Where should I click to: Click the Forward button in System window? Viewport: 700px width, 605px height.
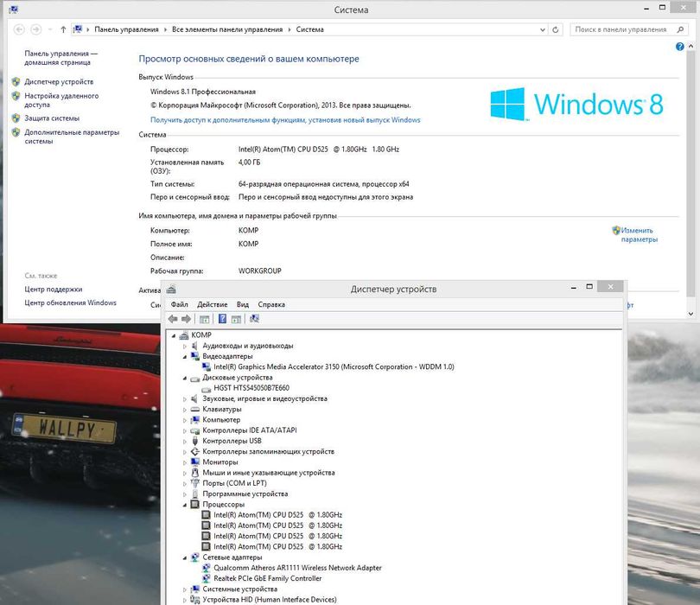[x=36, y=29]
